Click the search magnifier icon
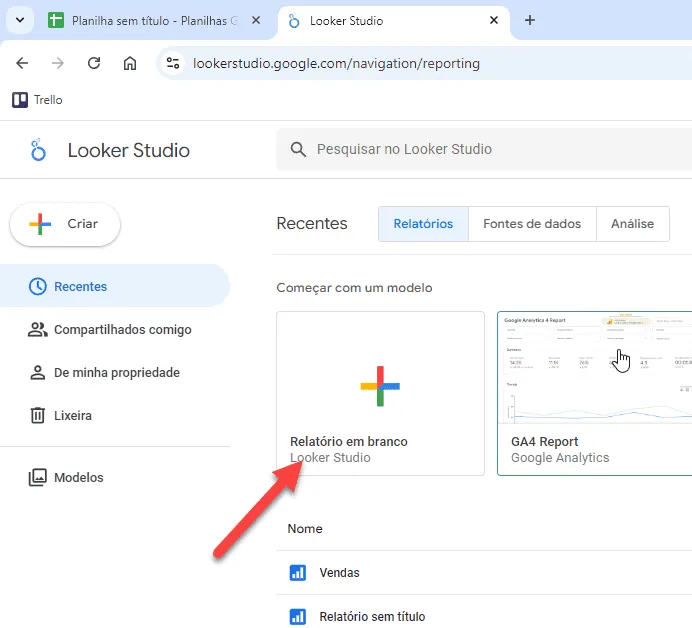 pos(298,149)
